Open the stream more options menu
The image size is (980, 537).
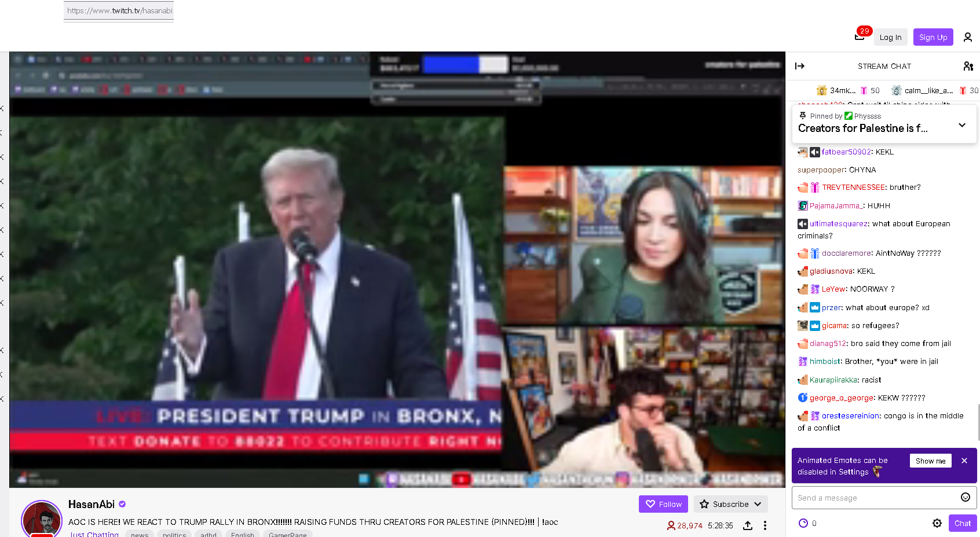coord(765,525)
